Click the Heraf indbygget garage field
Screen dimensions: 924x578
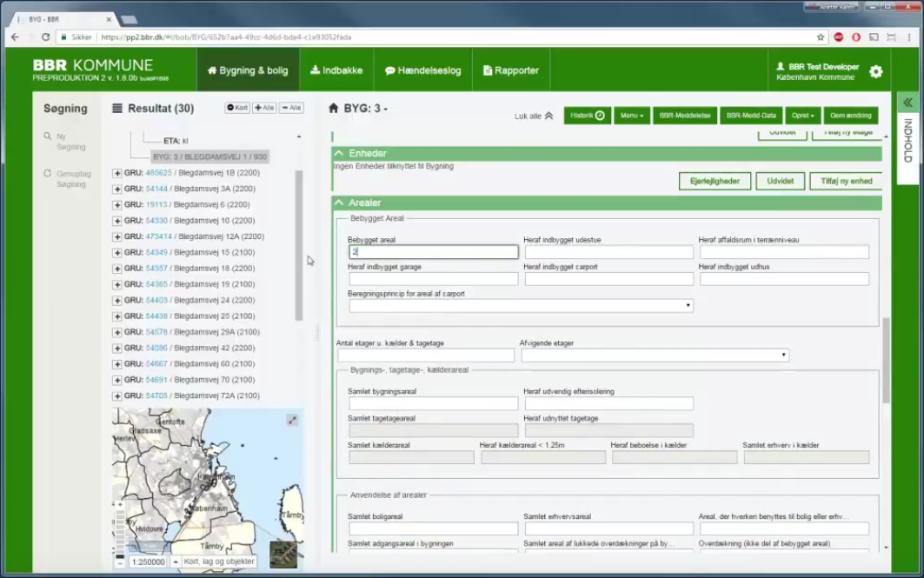pyautogui.click(x=433, y=279)
